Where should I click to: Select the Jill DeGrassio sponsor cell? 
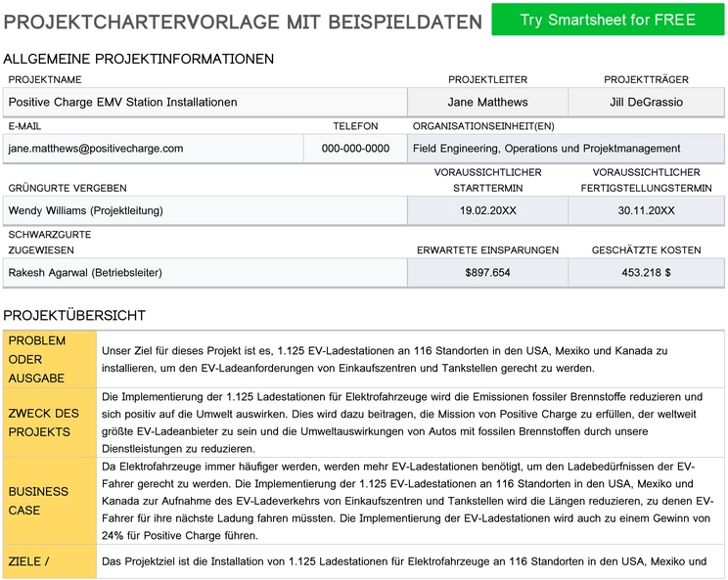click(646, 102)
